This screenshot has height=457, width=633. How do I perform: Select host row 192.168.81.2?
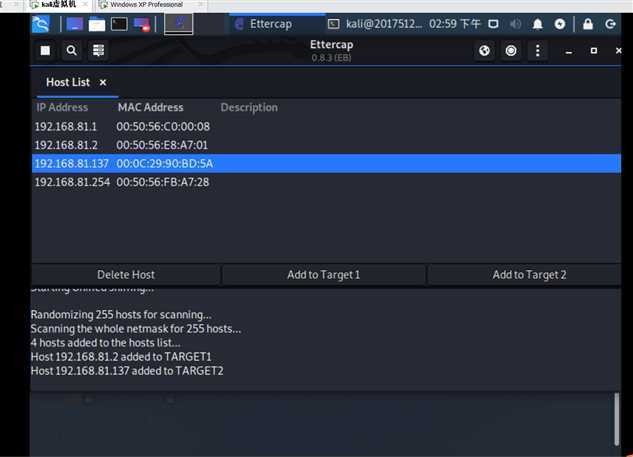tap(326, 145)
